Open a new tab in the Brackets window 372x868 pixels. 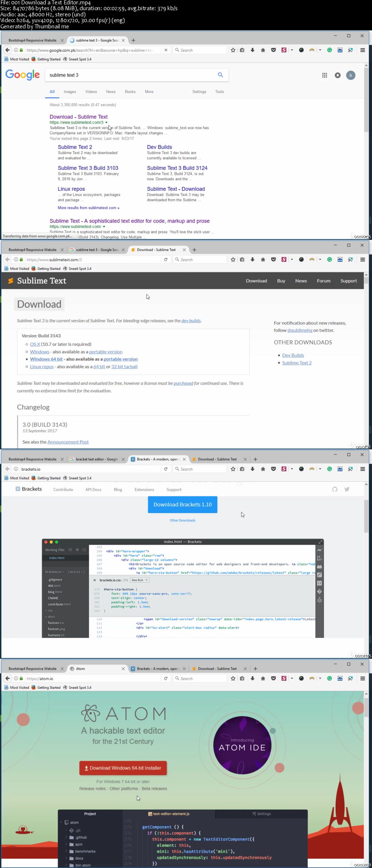(255, 459)
